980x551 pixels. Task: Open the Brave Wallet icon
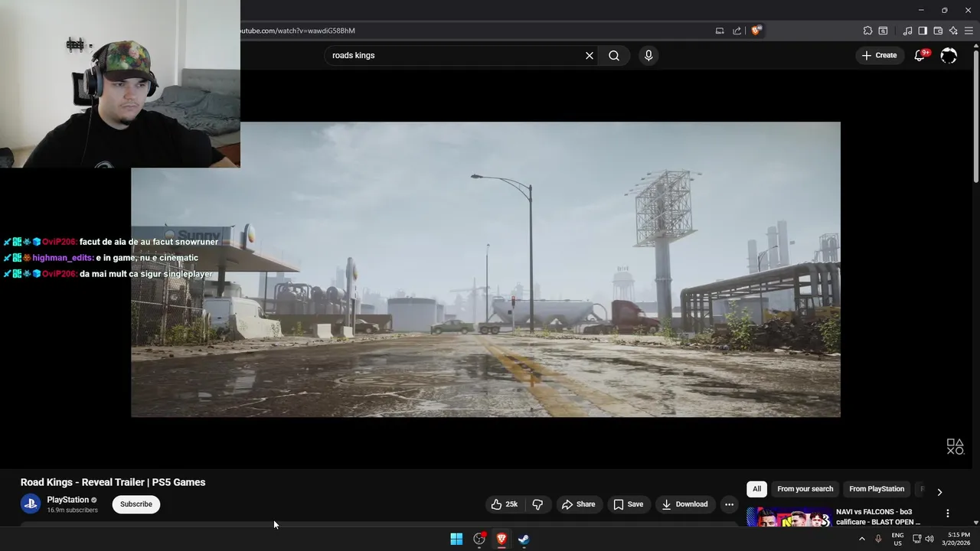point(938,31)
